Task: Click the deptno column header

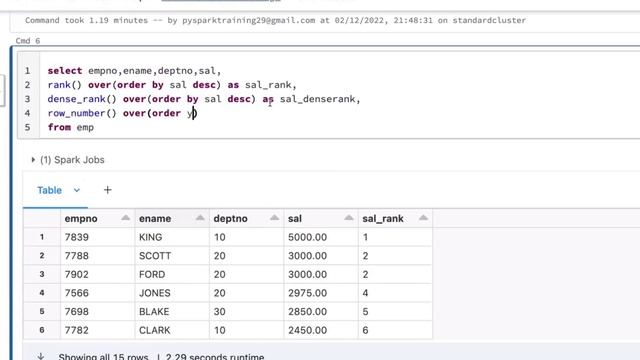Action: pos(247,218)
